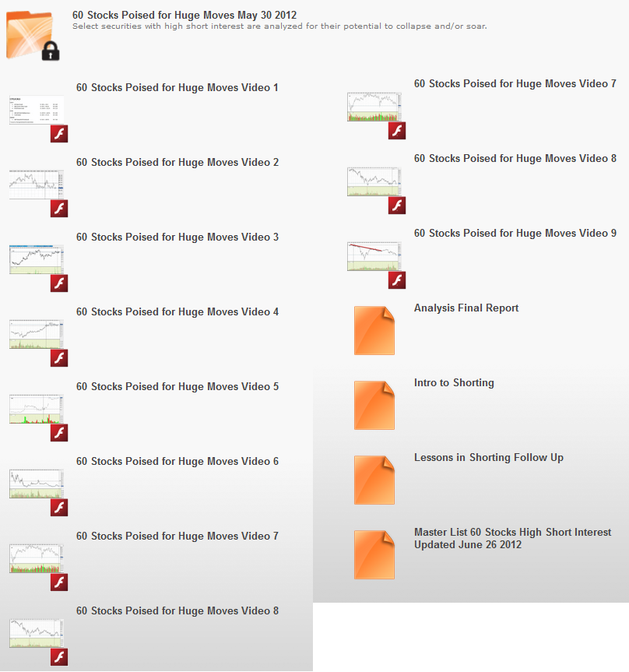Click the Flash icon for Video 1
This screenshot has height=672, width=629.
59,134
